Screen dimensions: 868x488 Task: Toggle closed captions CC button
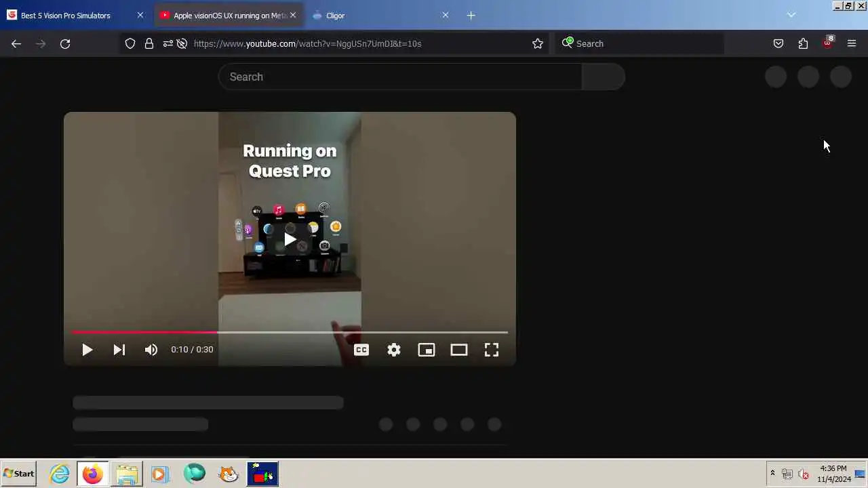click(361, 350)
